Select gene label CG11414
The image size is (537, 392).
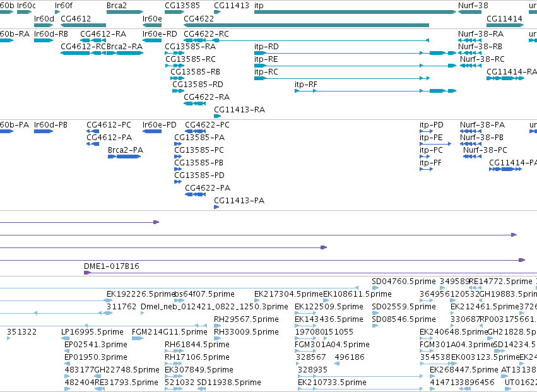tap(504, 18)
